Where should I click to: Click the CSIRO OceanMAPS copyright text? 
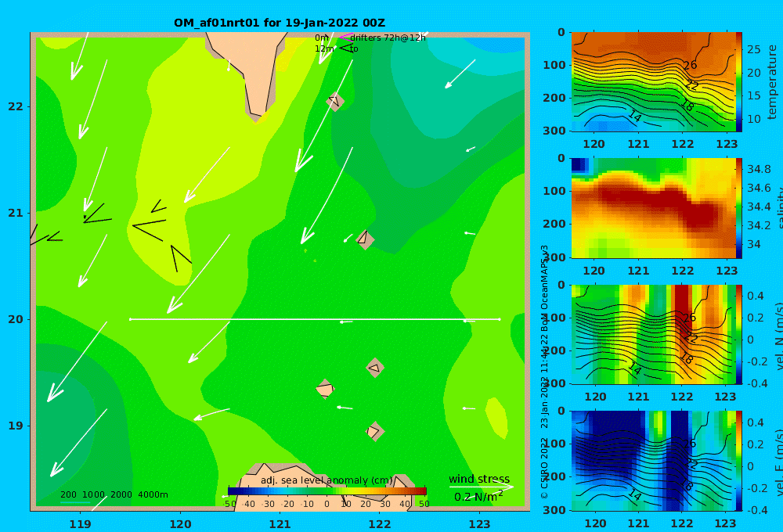[x=544, y=372]
